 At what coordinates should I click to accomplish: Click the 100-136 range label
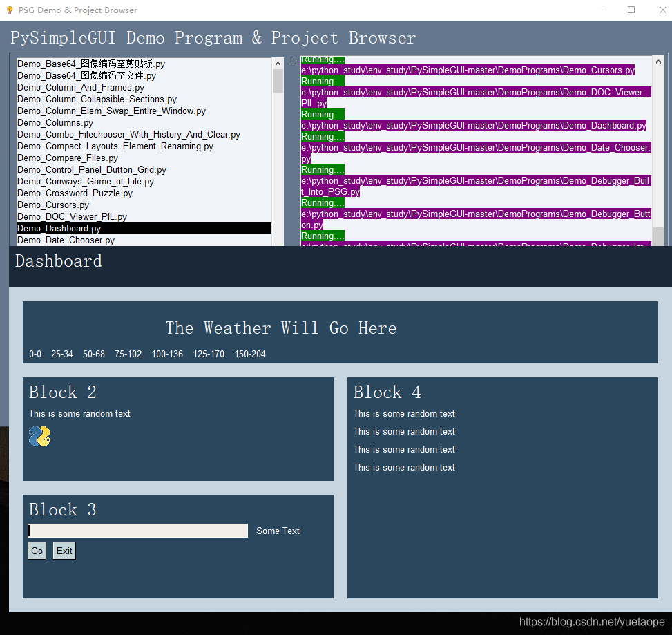point(167,354)
